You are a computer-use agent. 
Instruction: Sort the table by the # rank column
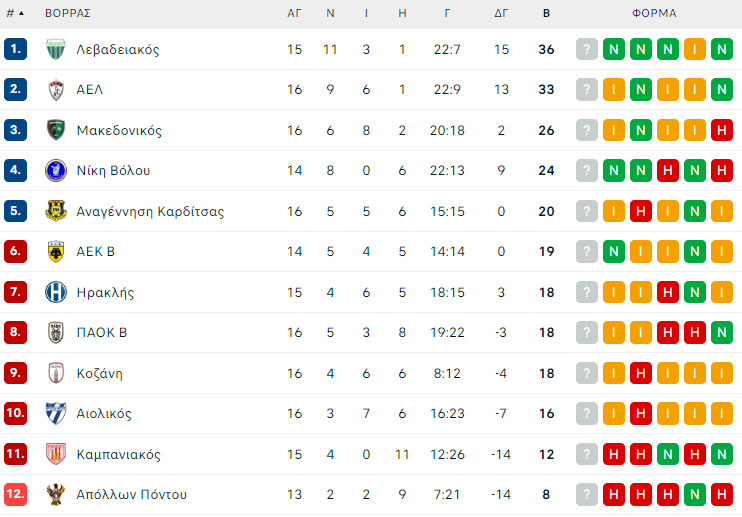point(15,14)
